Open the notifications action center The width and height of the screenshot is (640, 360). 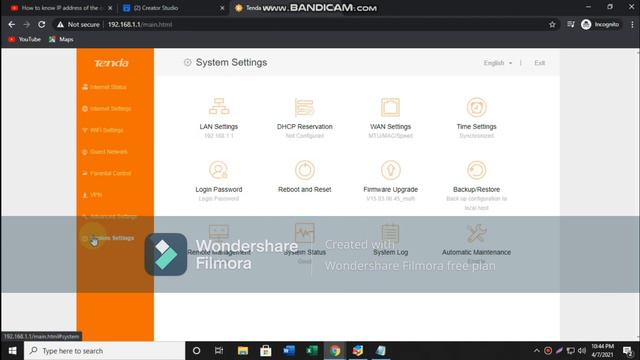(627, 351)
